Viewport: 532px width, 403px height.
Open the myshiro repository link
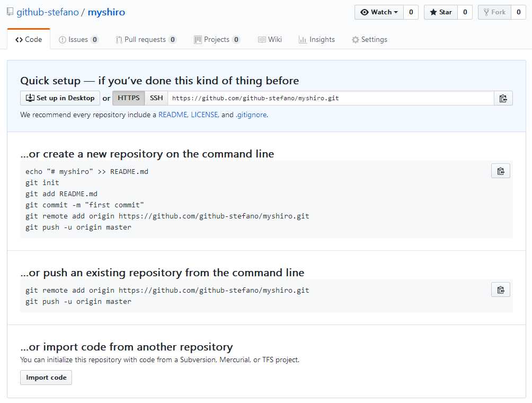click(x=106, y=12)
